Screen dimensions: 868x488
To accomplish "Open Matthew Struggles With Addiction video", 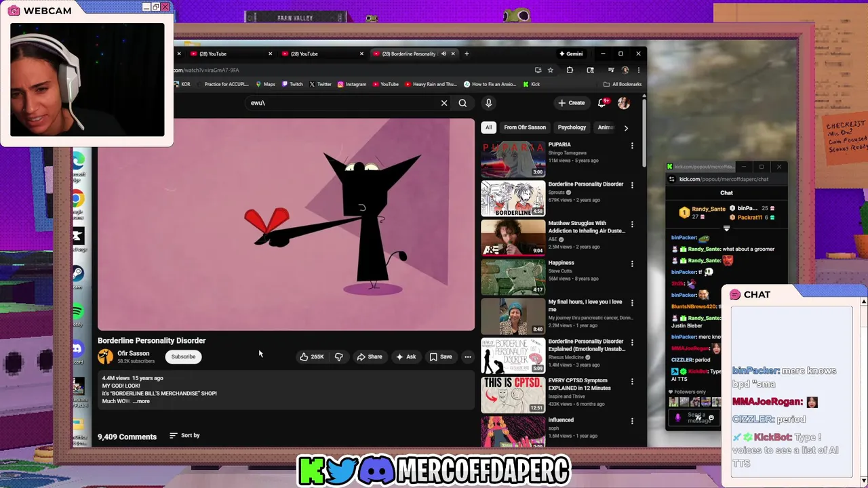I will 513,237.
